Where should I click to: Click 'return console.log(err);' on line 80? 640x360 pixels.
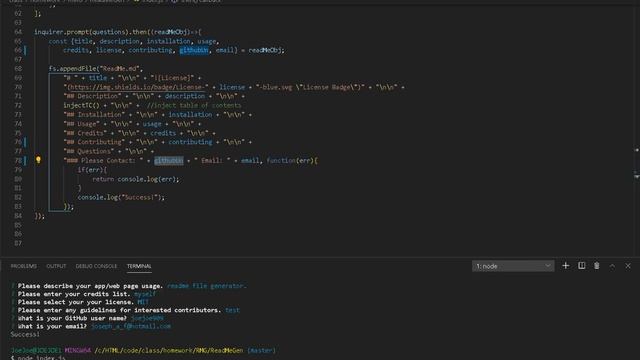click(136, 179)
